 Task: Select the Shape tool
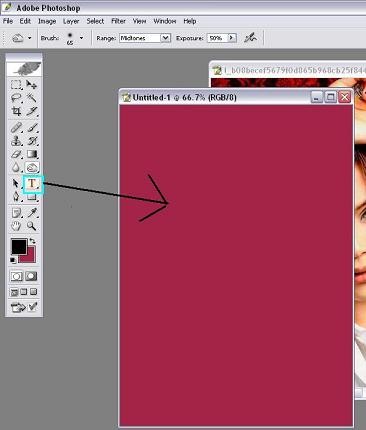32,198
